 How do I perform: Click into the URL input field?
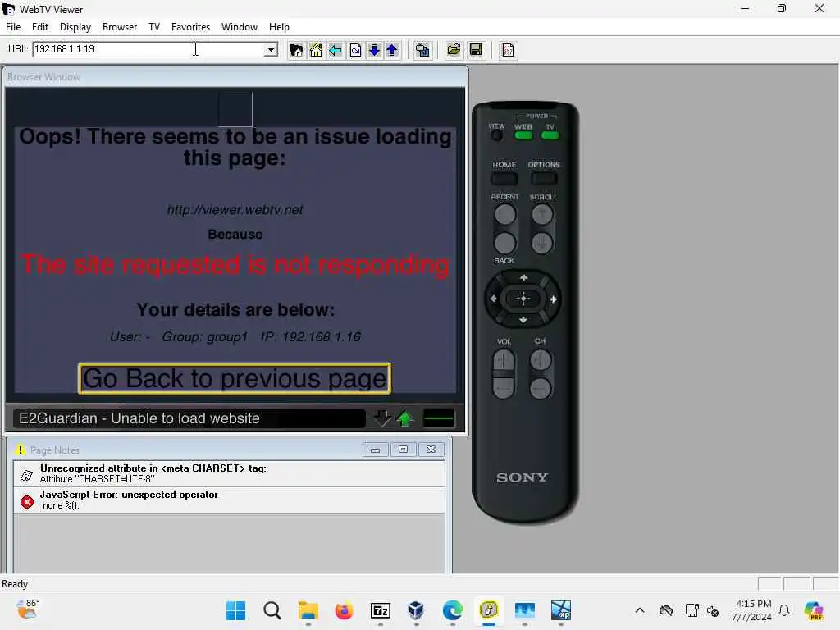(x=148, y=49)
